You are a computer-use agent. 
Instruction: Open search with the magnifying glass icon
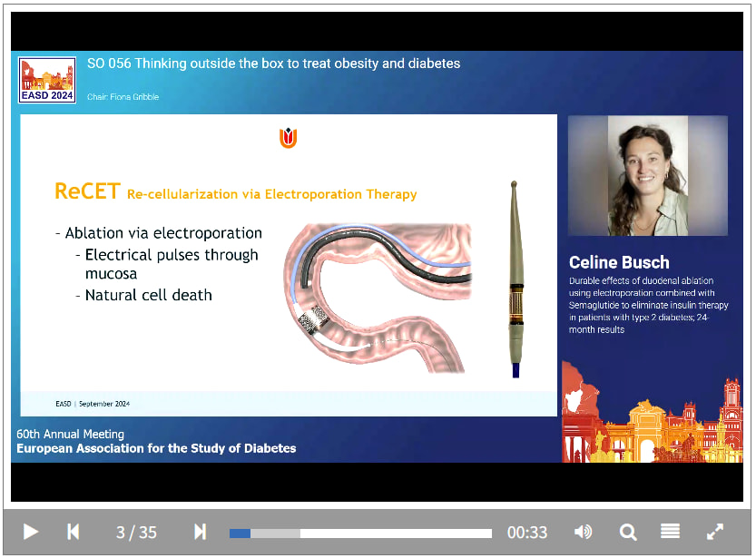(627, 532)
